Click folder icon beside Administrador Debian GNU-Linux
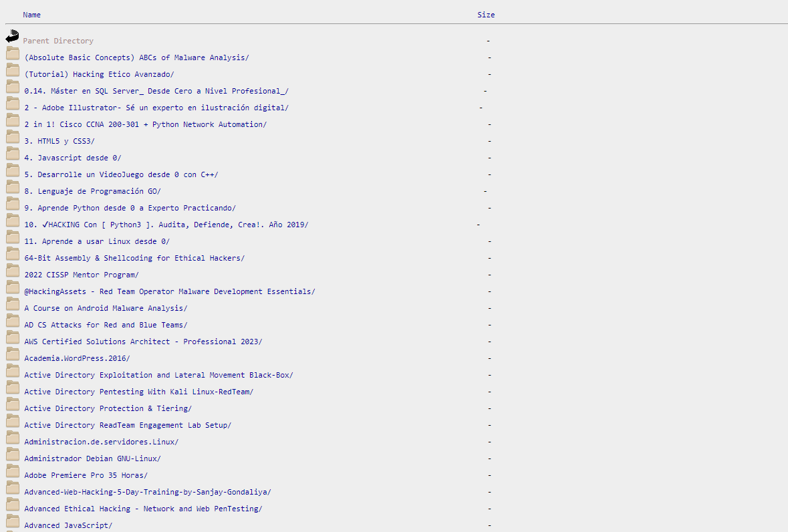788x532 pixels. (x=13, y=454)
